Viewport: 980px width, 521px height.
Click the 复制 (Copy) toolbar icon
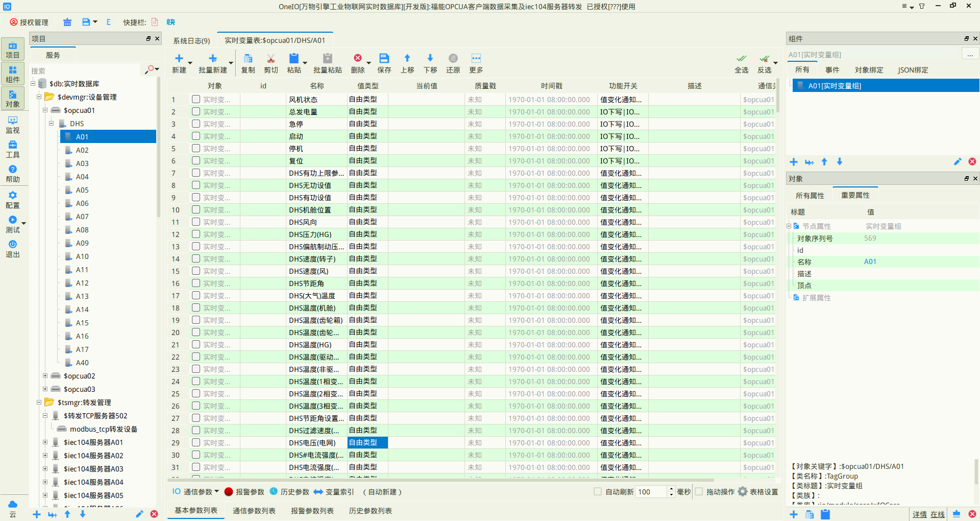pos(248,58)
